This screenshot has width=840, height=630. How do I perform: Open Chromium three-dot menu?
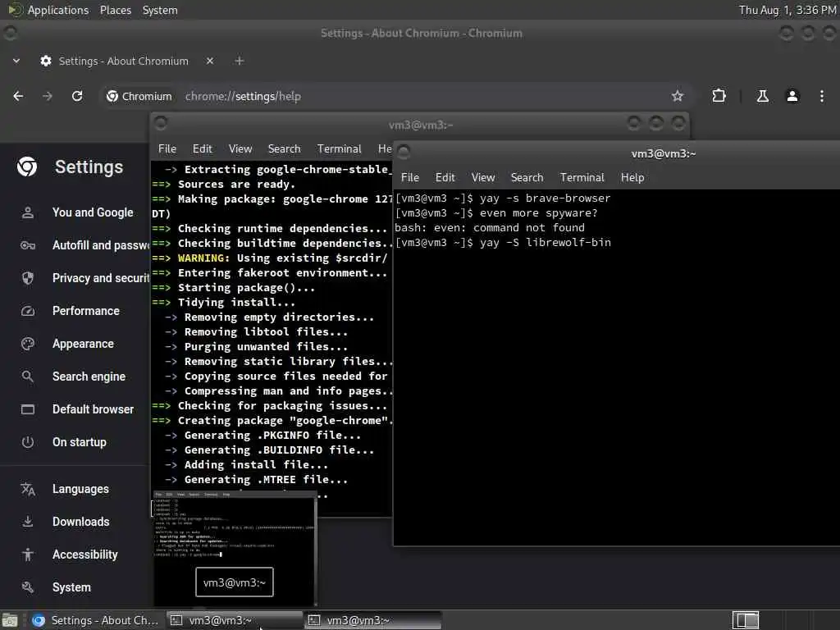822,96
